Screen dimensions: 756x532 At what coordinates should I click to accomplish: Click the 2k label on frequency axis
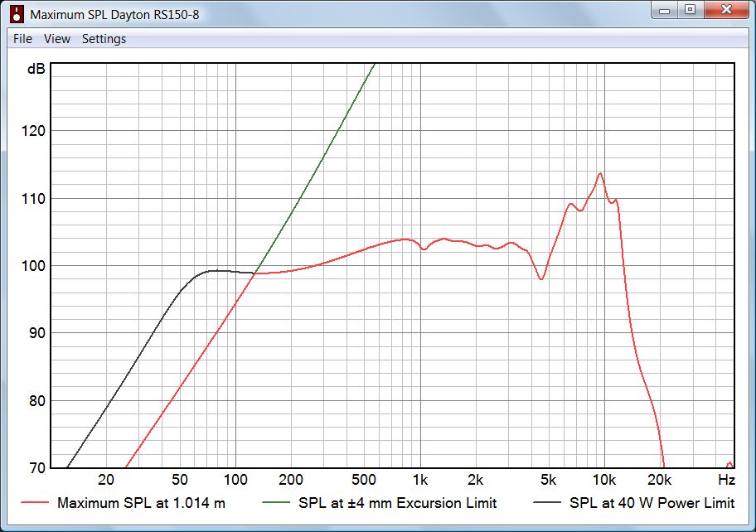point(475,480)
